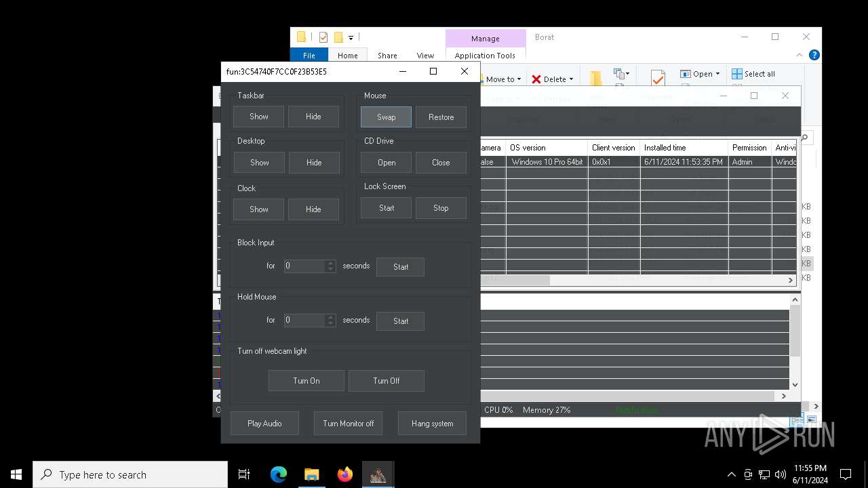Switch to the View ribbon tab

pyautogui.click(x=425, y=56)
